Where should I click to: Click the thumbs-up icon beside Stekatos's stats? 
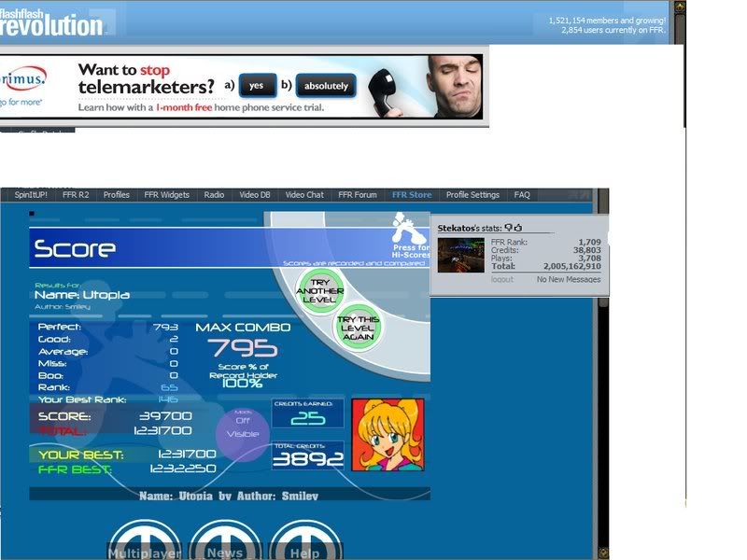click(x=517, y=228)
